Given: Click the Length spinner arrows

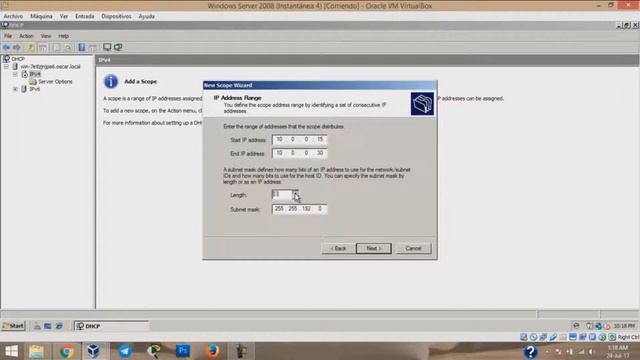Looking at the screenshot, I should (x=295, y=195).
